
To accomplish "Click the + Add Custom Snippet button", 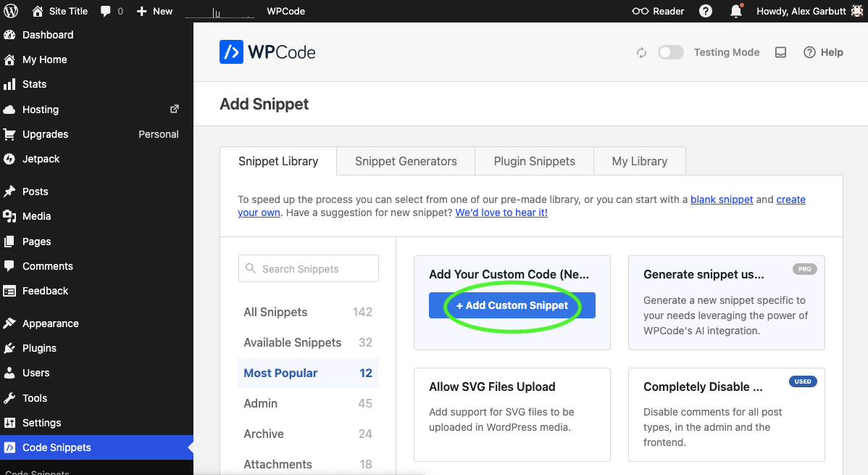I will tap(512, 305).
